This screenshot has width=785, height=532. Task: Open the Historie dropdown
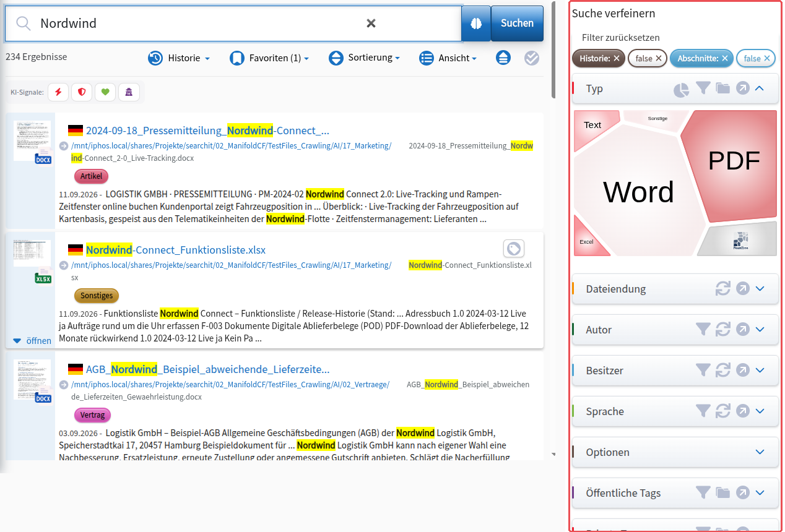[179, 58]
